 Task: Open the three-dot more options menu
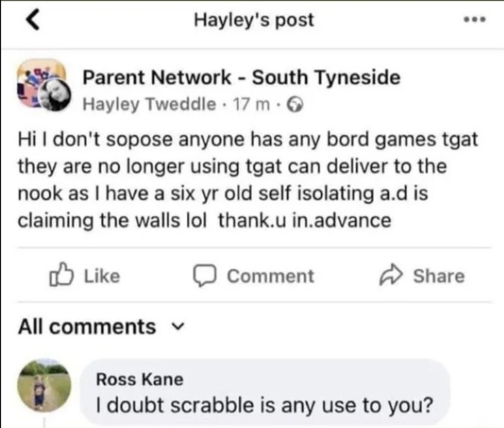click(x=475, y=21)
